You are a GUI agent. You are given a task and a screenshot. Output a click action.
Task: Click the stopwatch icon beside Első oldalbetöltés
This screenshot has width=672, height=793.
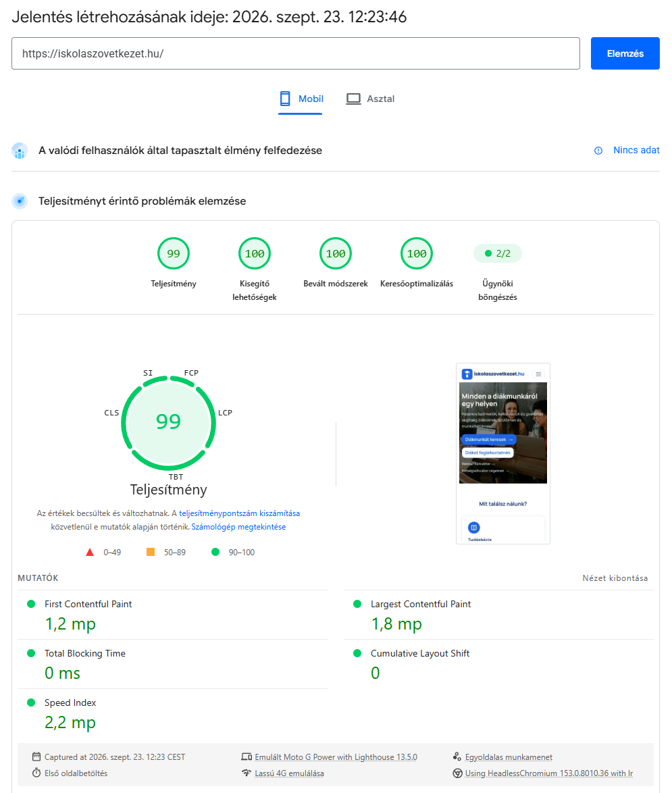(36, 773)
